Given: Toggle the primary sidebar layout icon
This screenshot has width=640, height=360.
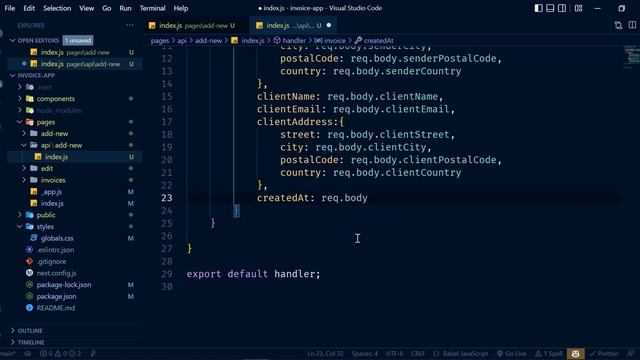Looking at the screenshot, I should [x=538, y=8].
